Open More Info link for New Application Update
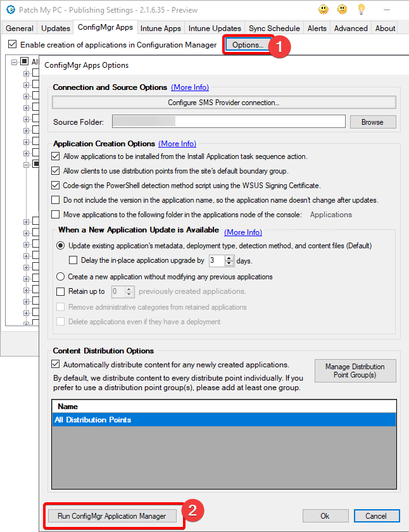 (x=243, y=232)
